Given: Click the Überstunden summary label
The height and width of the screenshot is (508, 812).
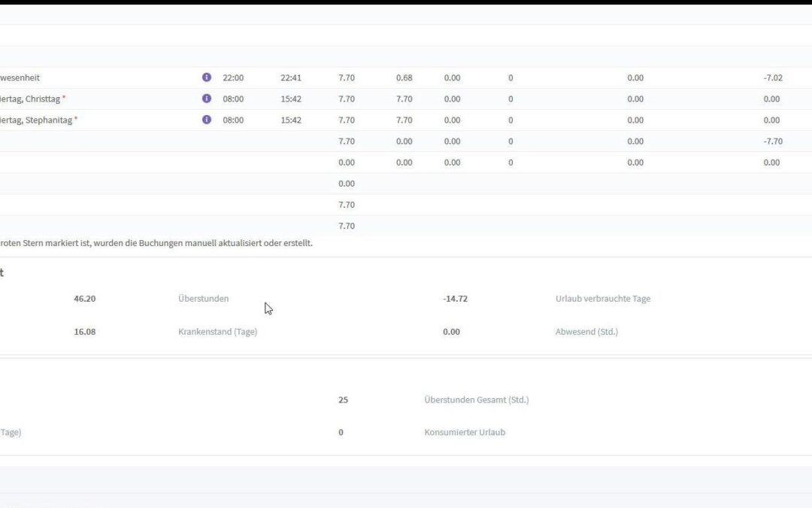Looking at the screenshot, I should [x=203, y=298].
